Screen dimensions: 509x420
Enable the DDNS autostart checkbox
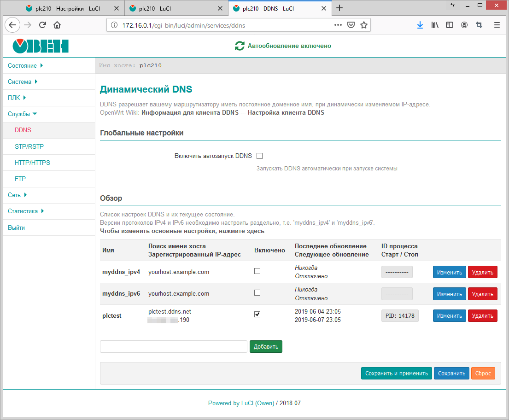tap(259, 156)
